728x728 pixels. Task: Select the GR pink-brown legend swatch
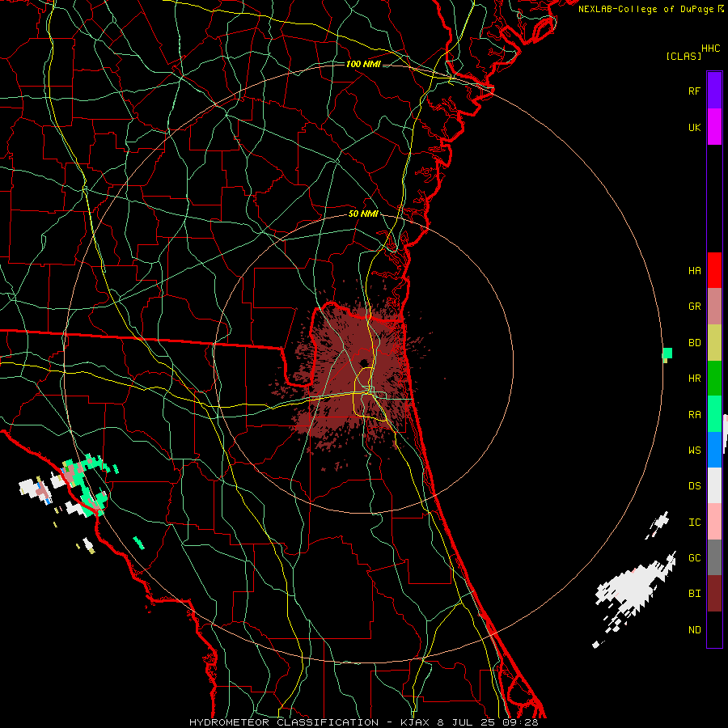point(714,307)
